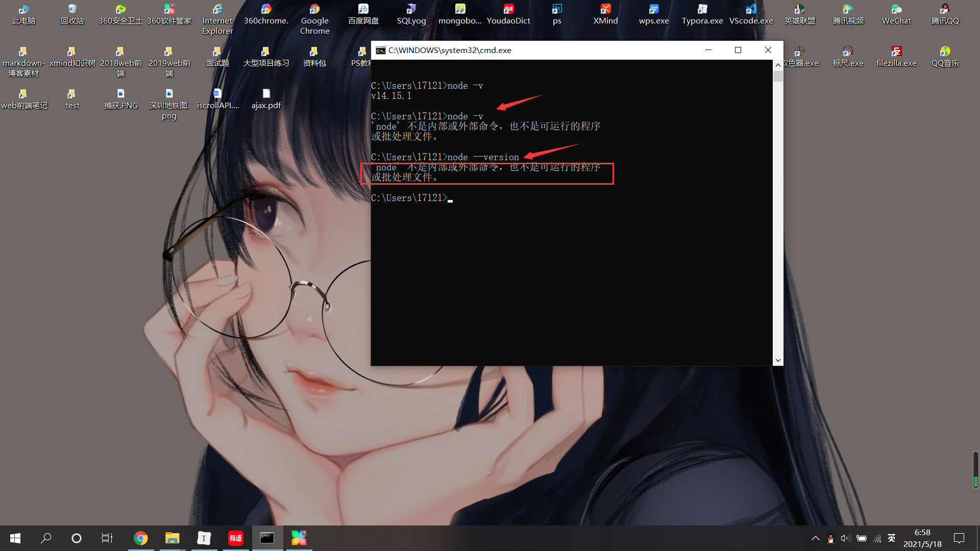Image resolution: width=980 pixels, height=551 pixels.
Task: Select the English language indicator
Action: click(892, 538)
